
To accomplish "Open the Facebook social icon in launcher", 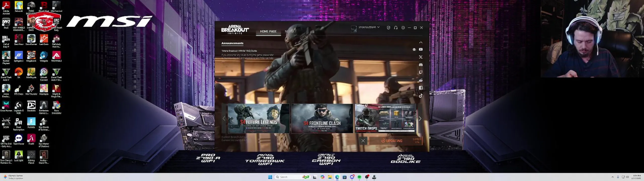I will [421, 88].
